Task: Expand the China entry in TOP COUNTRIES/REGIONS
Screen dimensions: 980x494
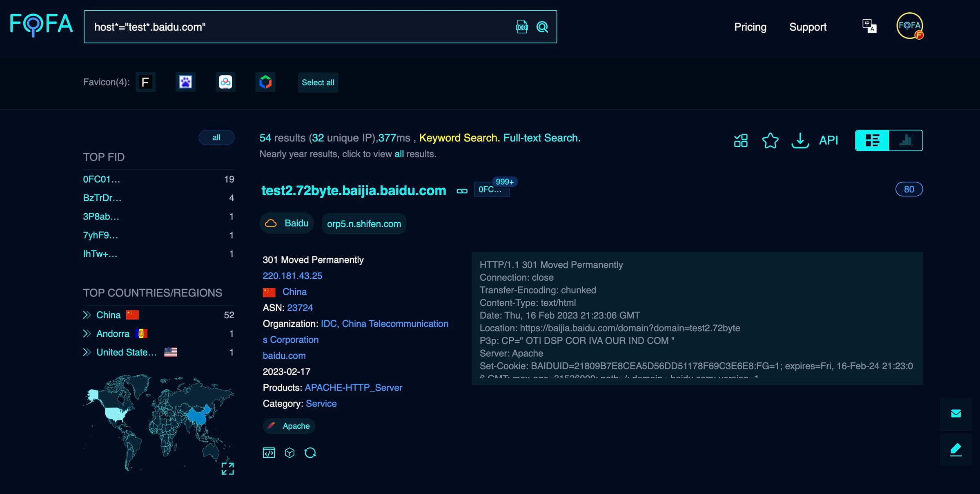Action: (x=87, y=315)
